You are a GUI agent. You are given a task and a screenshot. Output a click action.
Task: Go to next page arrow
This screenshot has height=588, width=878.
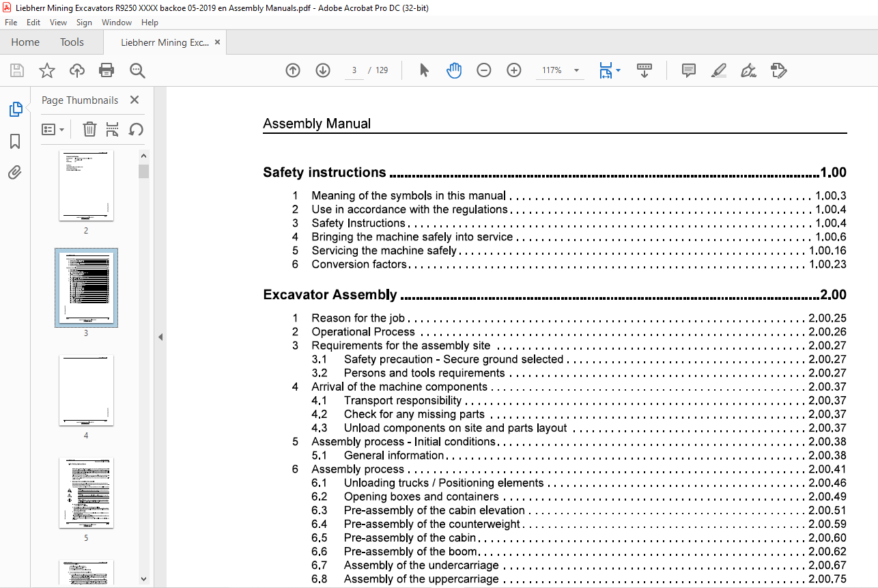click(323, 70)
